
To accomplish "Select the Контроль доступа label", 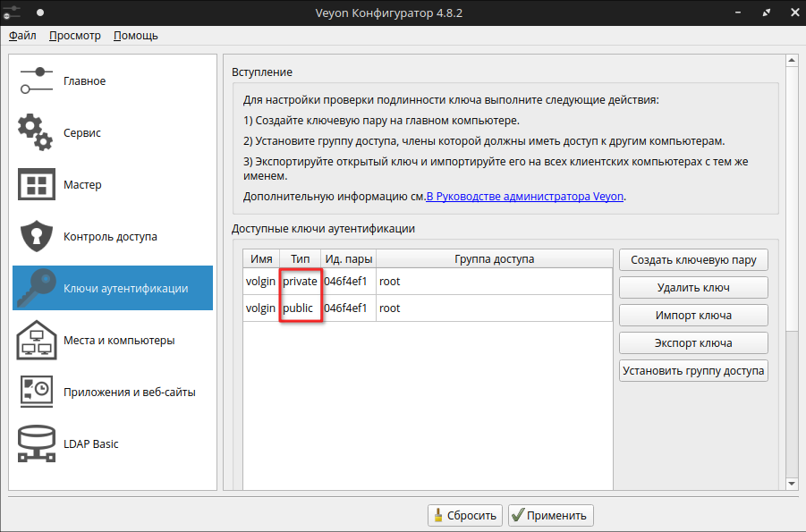I will 111,236.
